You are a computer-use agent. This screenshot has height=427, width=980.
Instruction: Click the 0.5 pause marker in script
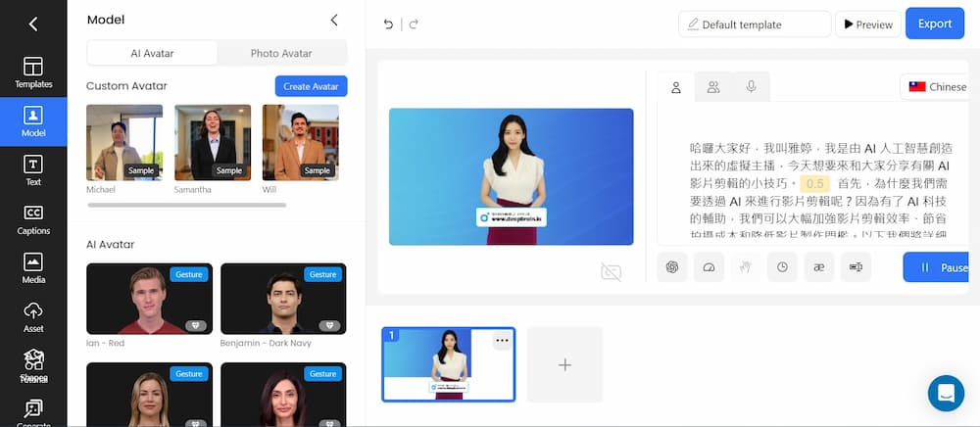click(x=815, y=183)
